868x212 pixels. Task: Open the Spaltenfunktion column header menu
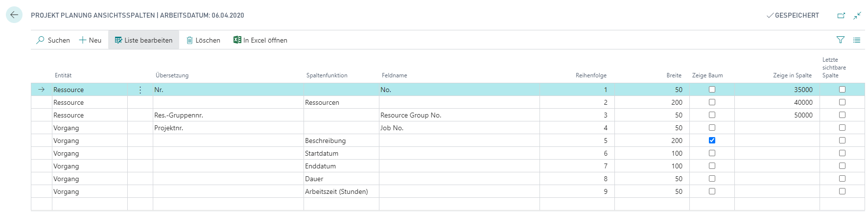(x=327, y=75)
